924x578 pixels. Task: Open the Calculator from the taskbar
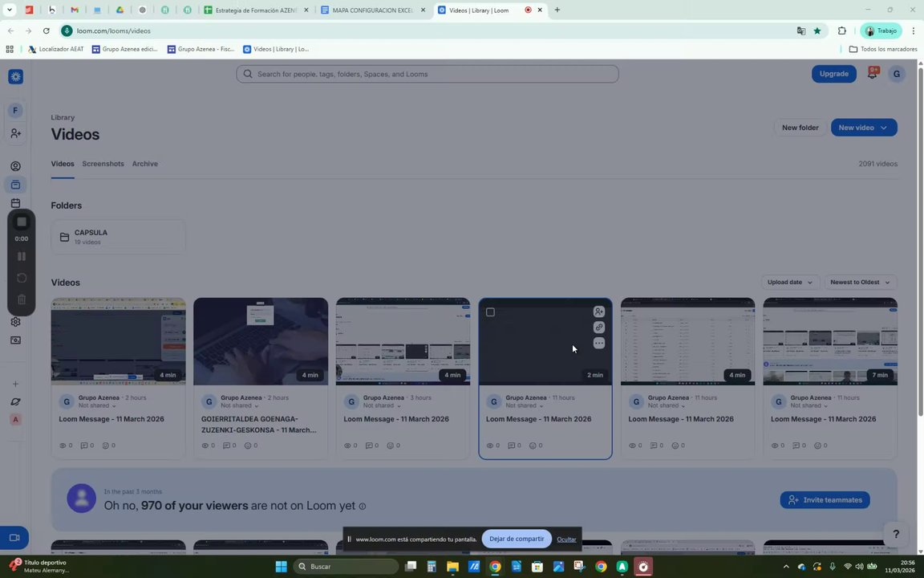coord(432,566)
